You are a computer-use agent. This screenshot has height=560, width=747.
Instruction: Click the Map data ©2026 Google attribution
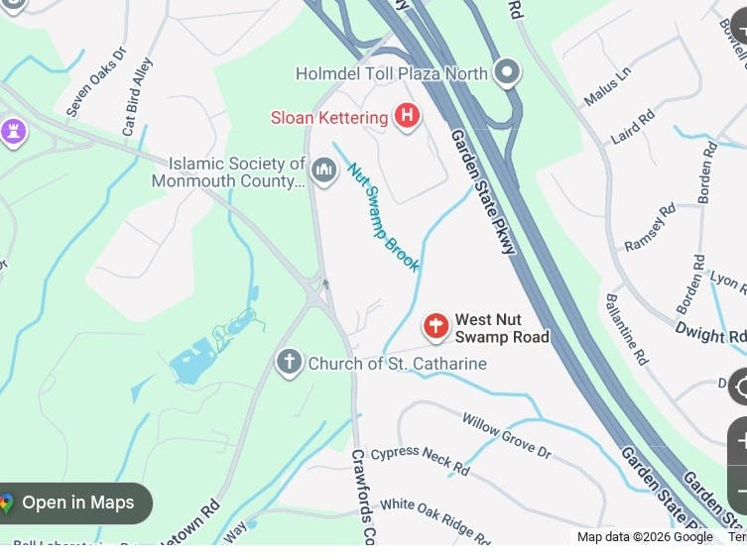pos(645,537)
